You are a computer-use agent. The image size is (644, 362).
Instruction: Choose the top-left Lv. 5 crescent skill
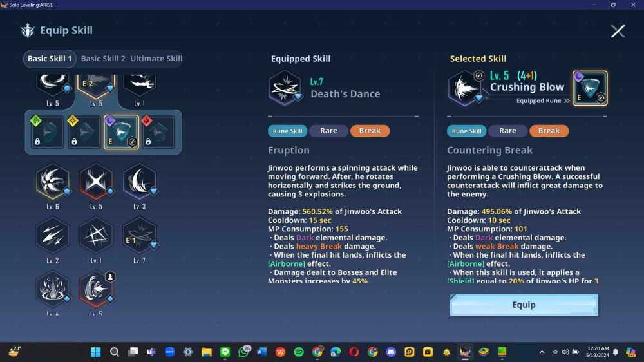tap(53, 84)
